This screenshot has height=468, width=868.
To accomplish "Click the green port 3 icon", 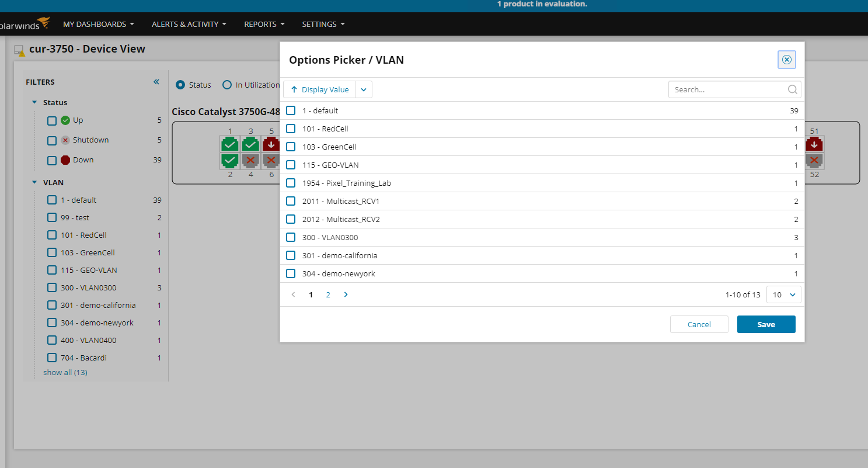I will point(250,144).
